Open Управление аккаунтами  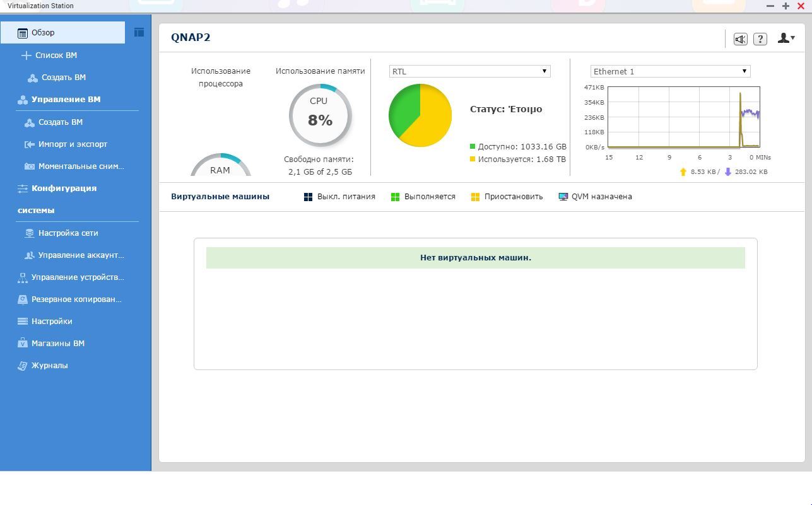click(81, 255)
